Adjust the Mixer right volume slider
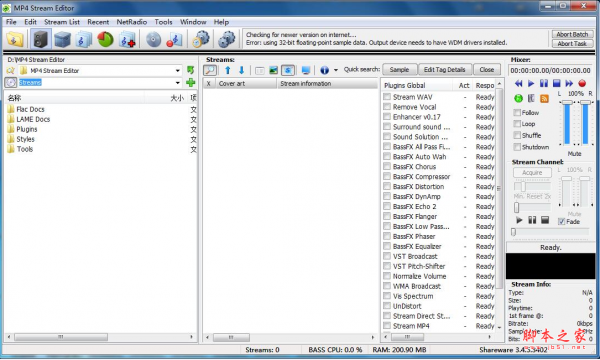This screenshot has height=360, width=600. [585, 103]
